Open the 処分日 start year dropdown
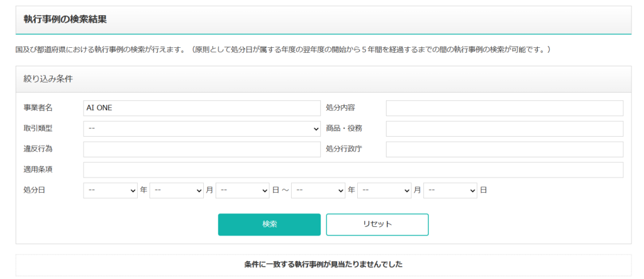Screen dimensions: 644x279 110,190
